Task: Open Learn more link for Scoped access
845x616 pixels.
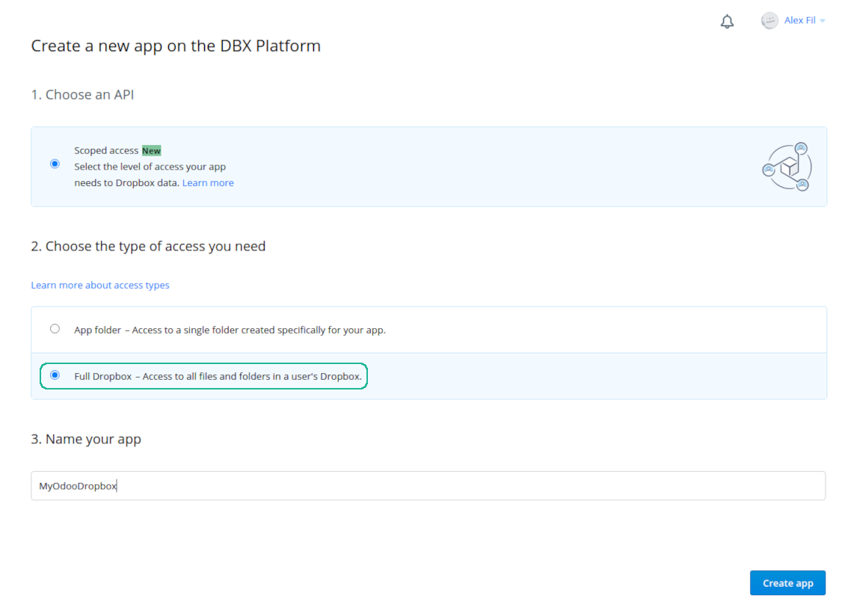Action: [x=208, y=183]
